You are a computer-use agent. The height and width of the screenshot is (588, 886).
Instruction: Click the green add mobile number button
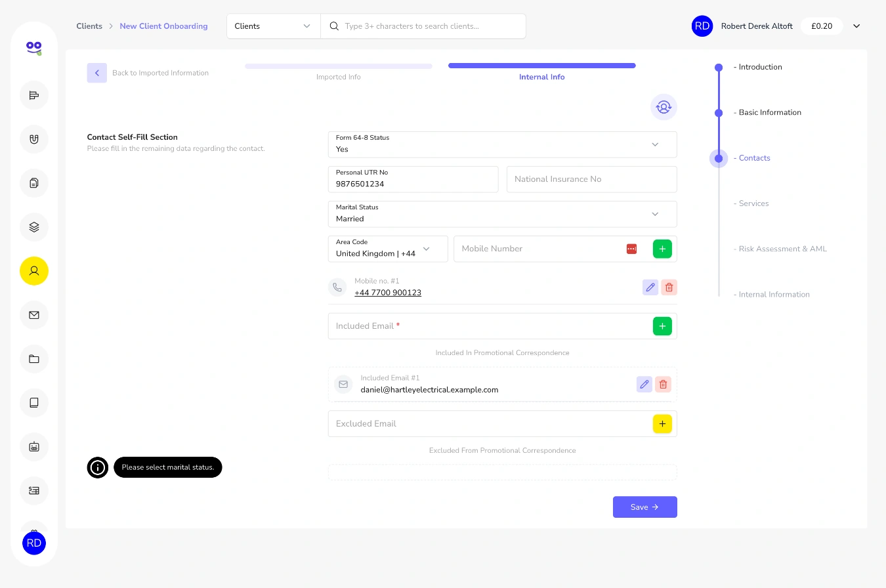(x=662, y=249)
